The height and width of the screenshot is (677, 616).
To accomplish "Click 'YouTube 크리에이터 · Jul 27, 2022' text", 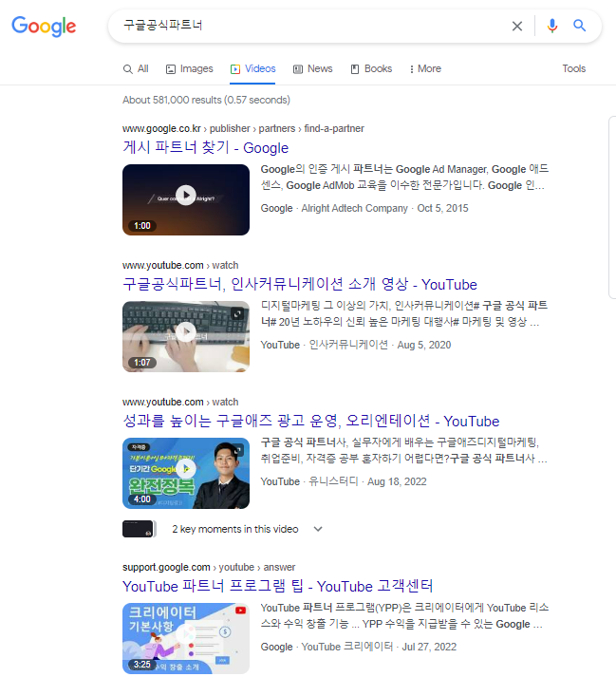I will click(x=379, y=647).
